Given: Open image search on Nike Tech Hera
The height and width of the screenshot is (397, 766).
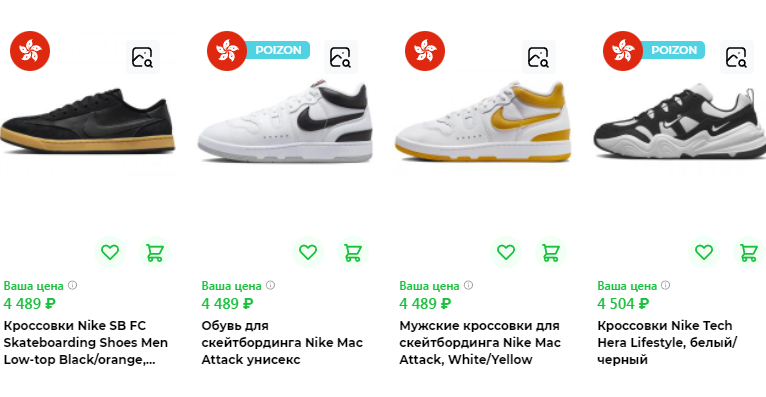Looking at the screenshot, I should [736, 57].
